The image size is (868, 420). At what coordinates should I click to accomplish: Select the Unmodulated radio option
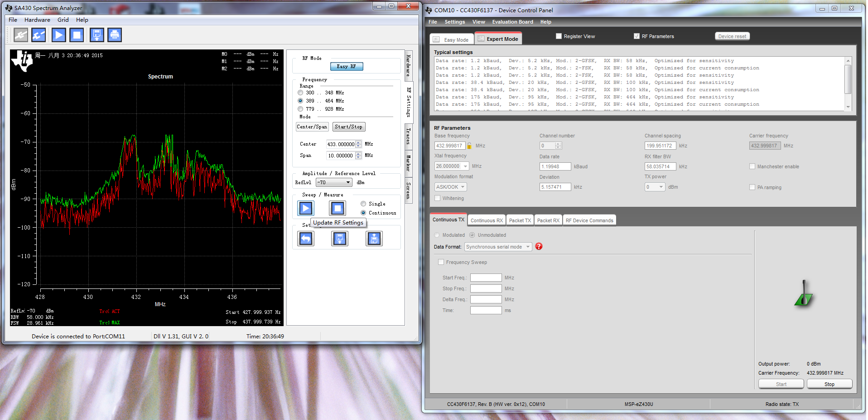pos(472,235)
